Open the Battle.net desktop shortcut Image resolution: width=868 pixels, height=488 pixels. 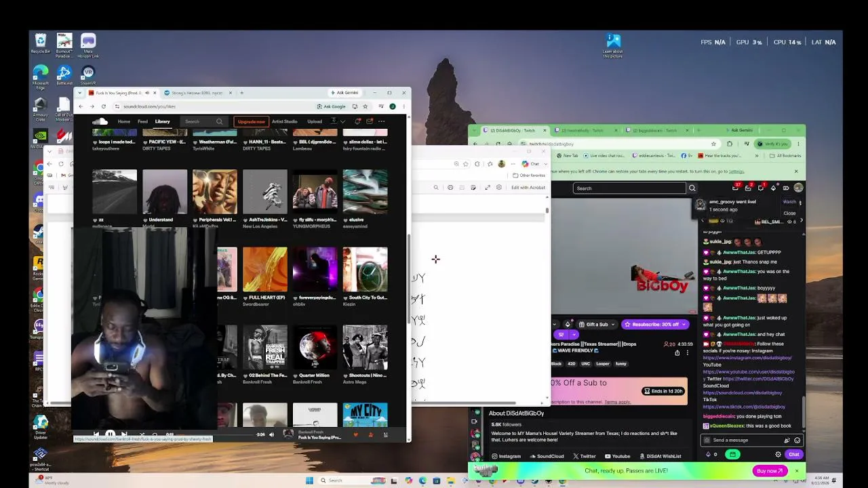(64, 75)
